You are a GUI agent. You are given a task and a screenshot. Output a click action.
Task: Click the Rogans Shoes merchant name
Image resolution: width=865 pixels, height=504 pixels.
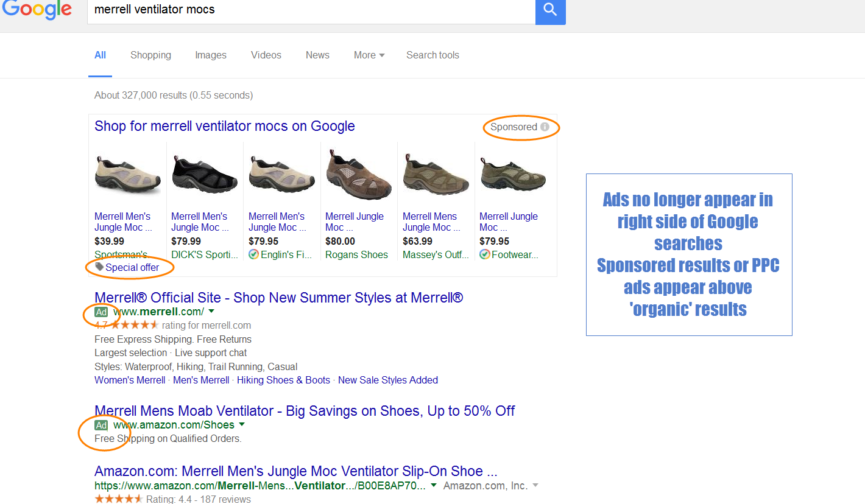[x=356, y=255]
